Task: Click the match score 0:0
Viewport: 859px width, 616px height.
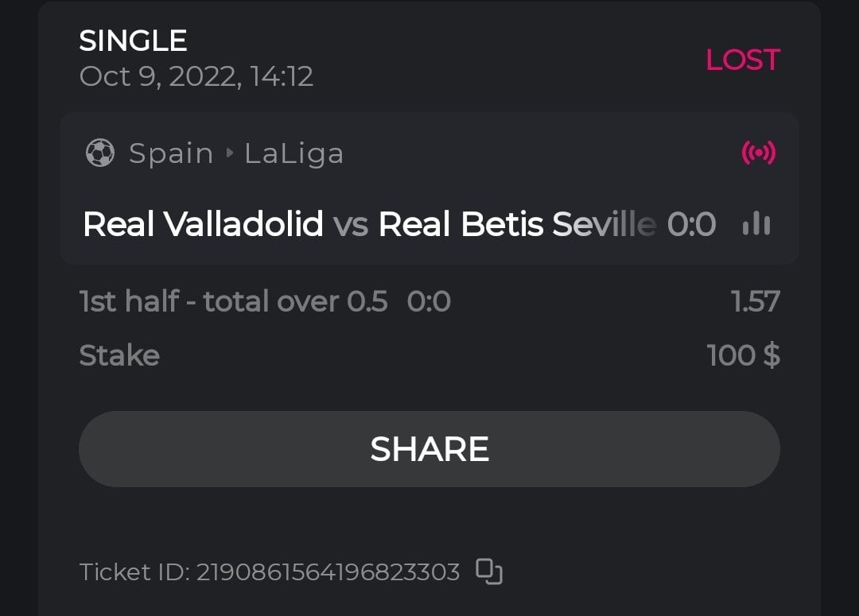Action: point(691,225)
